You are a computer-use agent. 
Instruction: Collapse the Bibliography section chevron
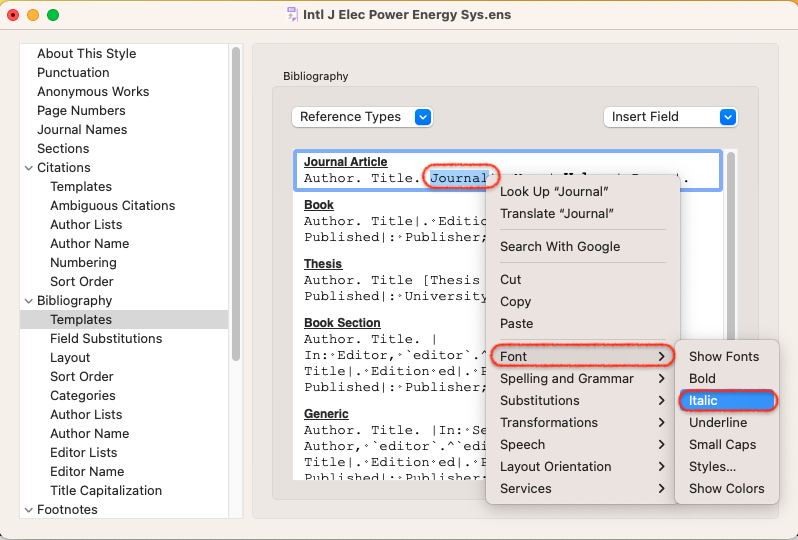[x=28, y=301]
